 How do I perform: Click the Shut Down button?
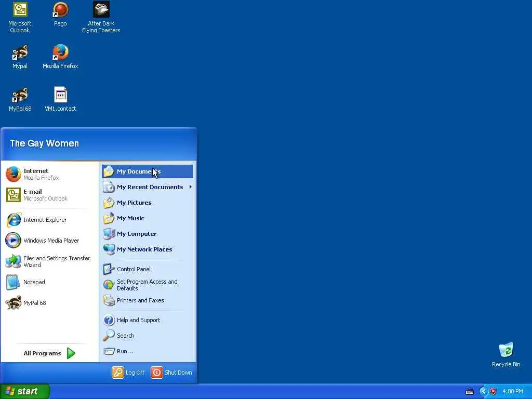[x=171, y=373]
